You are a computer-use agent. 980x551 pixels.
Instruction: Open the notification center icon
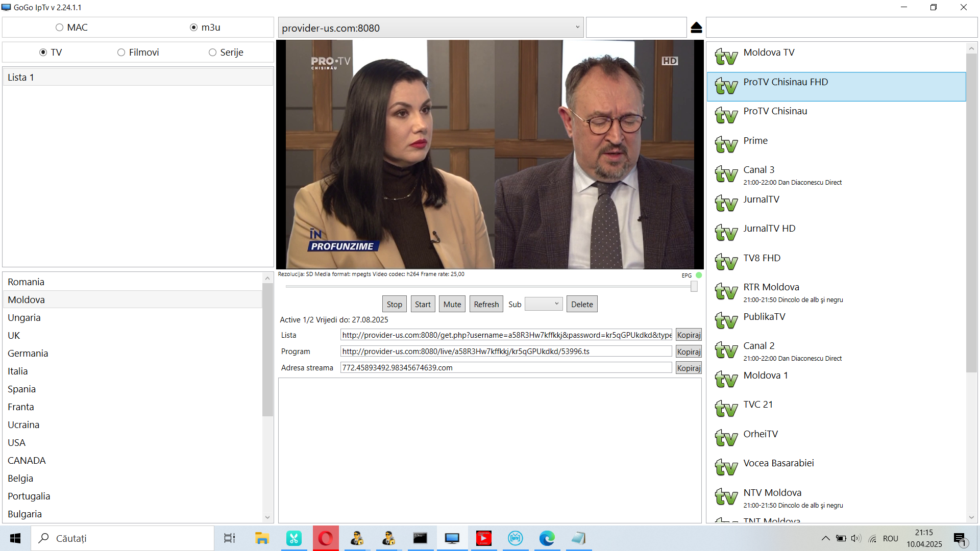[960, 539]
